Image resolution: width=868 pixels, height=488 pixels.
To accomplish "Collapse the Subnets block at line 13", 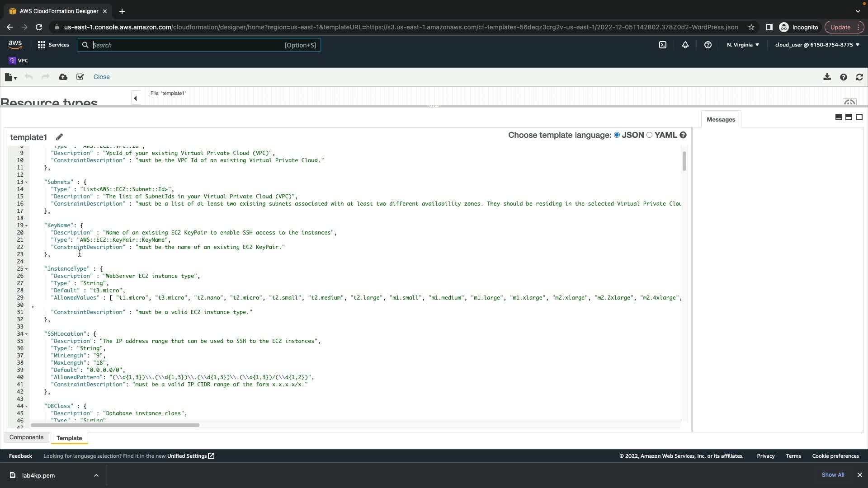I will pyautogui.click(x=26, y=182).
